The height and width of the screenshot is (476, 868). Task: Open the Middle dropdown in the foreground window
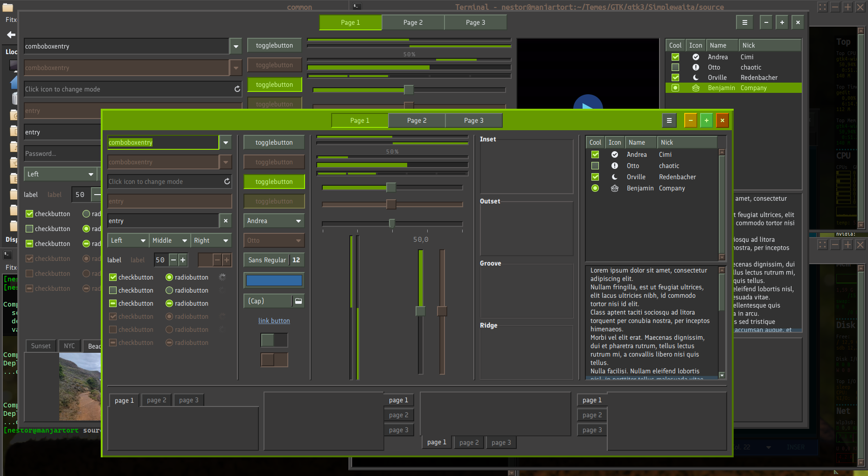point(169,240)
